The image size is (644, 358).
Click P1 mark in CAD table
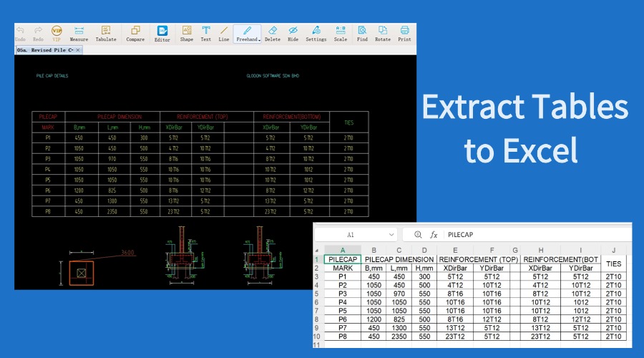(48, 138)
